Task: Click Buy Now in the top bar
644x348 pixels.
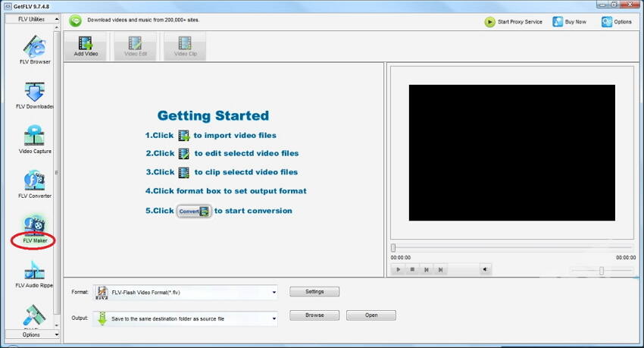Action: click(x=570, y=22)
